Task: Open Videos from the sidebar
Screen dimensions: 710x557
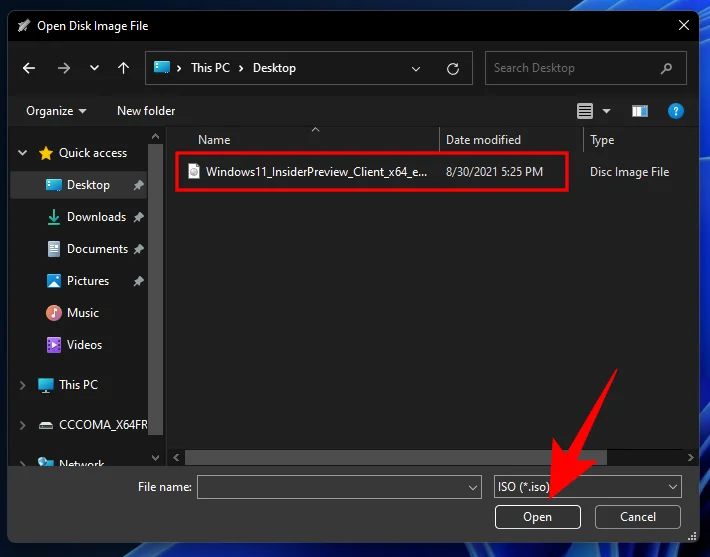Action: (84, 345)
